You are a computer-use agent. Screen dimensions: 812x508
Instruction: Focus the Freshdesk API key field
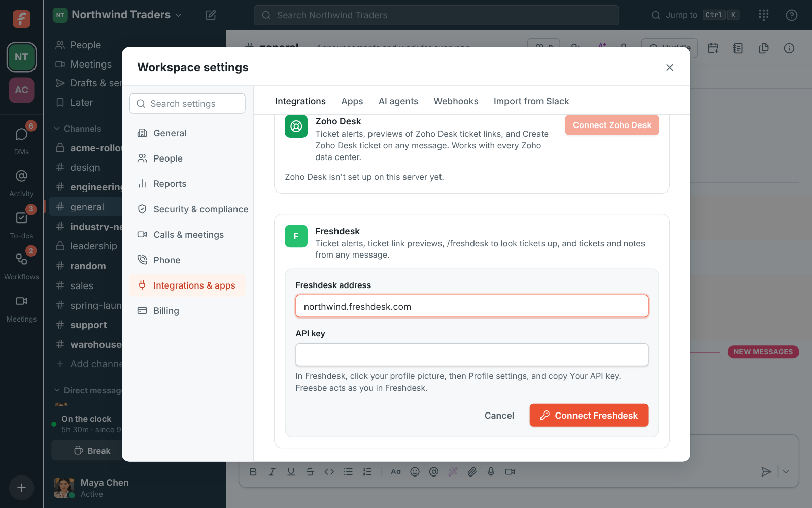click(x=472, y=355)
